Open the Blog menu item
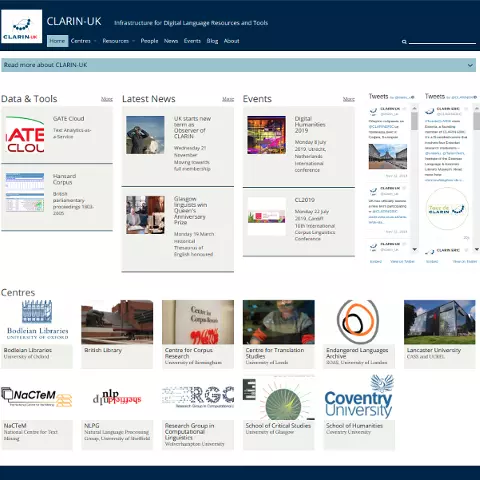480x480 pixels. pyautogui.click(x=212, y=41)
